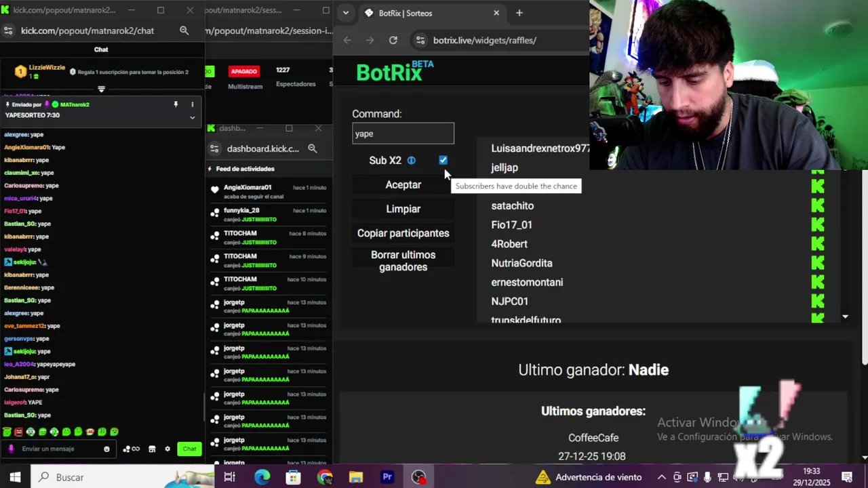
Task: Click Feed de actividades header
Action: (x=245, y=169)
